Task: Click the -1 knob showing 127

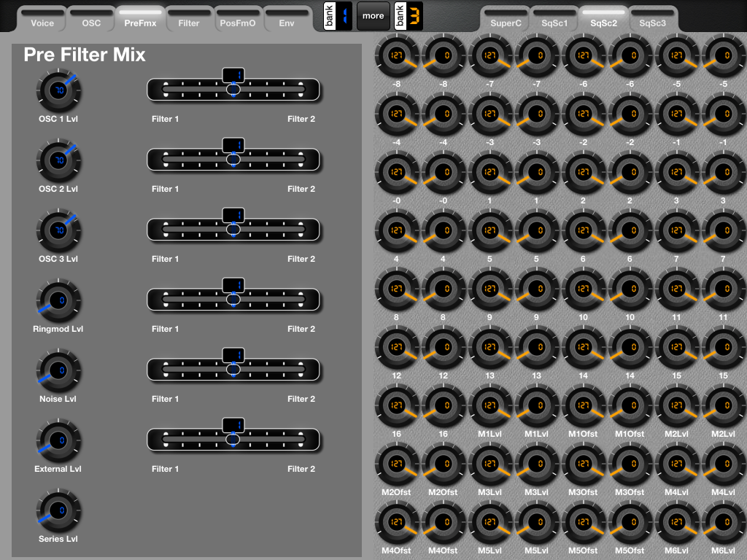Action: click(676, 114)
